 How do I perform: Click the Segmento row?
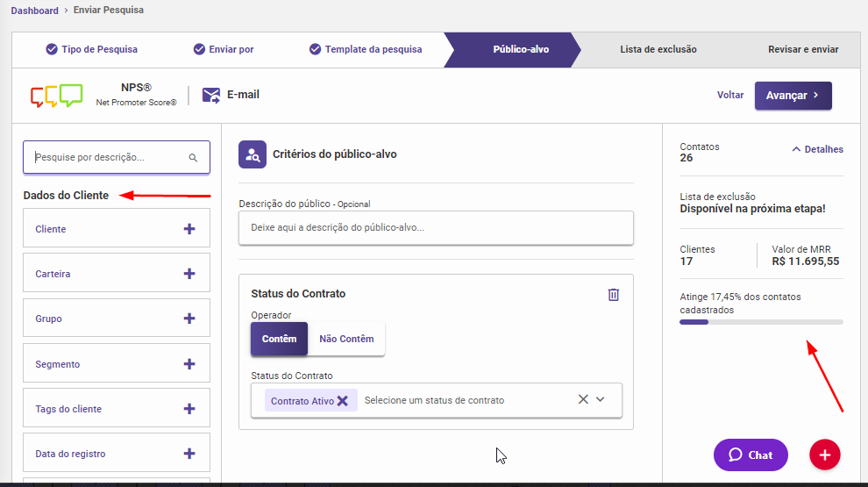pyautogui.click(x=117, y=363)
